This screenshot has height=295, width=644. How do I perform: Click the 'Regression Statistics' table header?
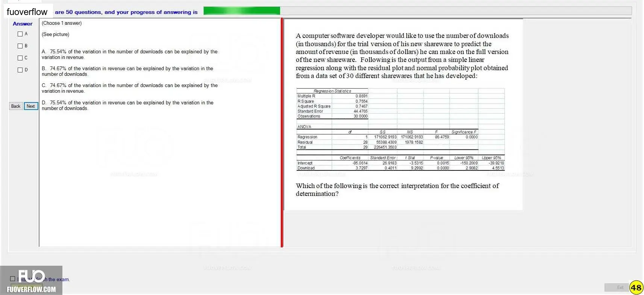coord(332,91)
